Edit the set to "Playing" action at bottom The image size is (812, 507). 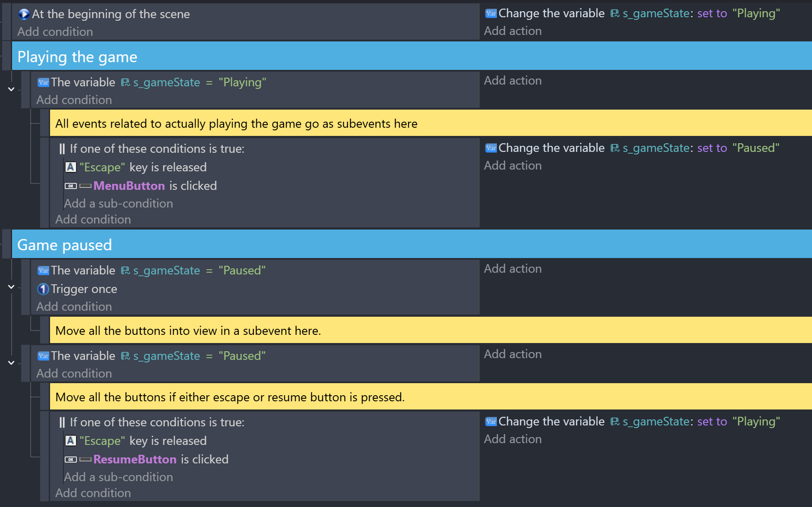pyautogui.click(x=632, y=422)
